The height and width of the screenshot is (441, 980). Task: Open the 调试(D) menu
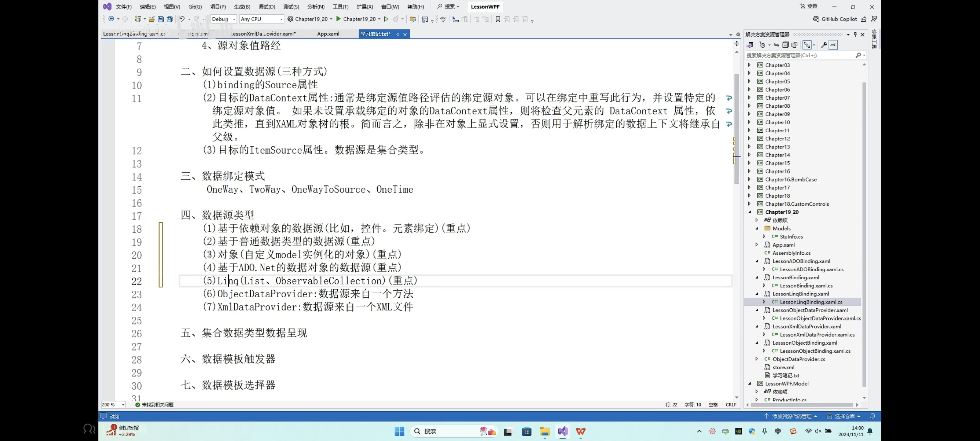coord(266,7)
